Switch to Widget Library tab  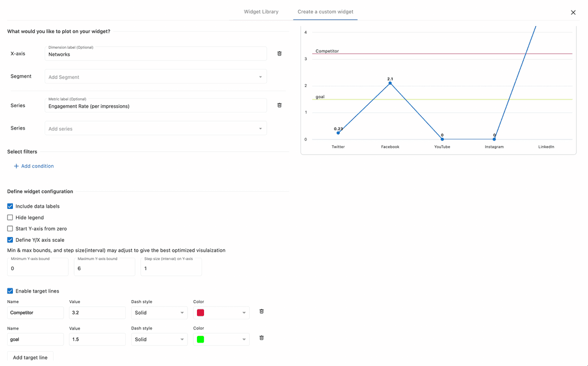[261, 12]
